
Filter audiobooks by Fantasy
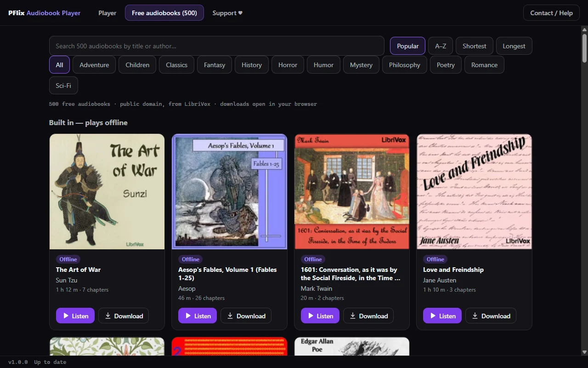tap(215, 65)
